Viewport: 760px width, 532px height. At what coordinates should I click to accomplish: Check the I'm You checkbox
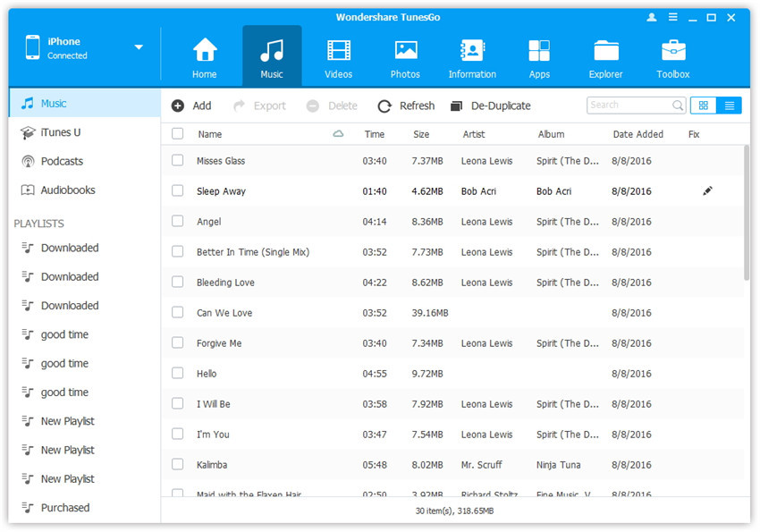(177, 435)
